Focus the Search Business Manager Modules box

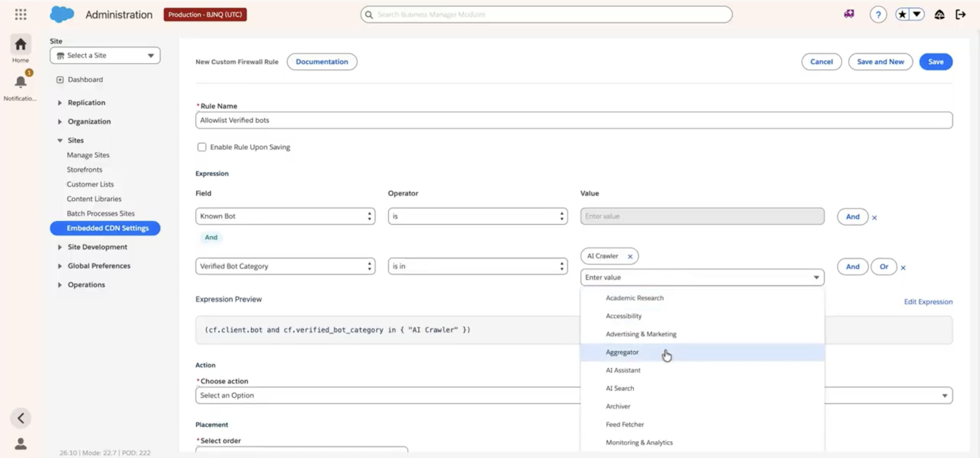pos(546,15)
